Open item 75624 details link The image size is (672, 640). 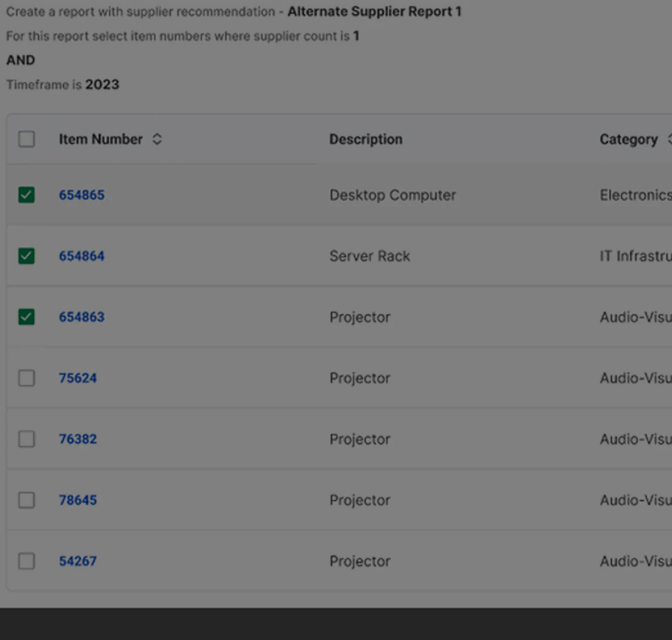pyautogui.click(x=77, y=378)
